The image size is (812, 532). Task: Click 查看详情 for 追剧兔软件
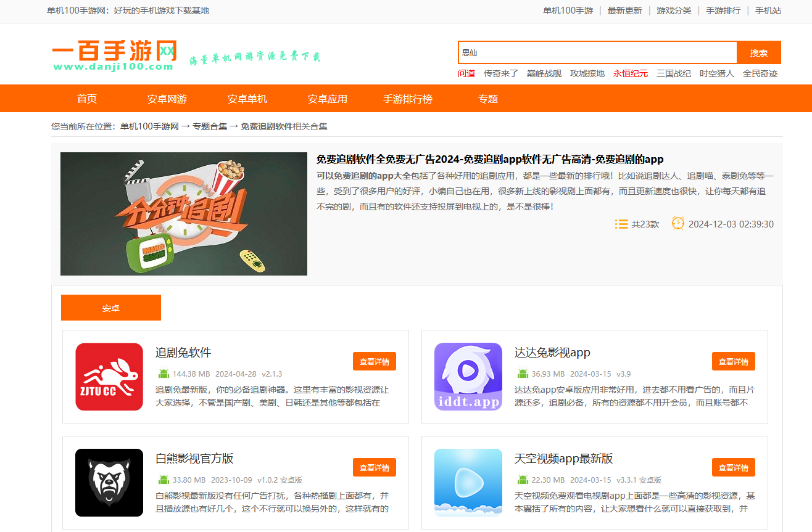tap(375, 361)
